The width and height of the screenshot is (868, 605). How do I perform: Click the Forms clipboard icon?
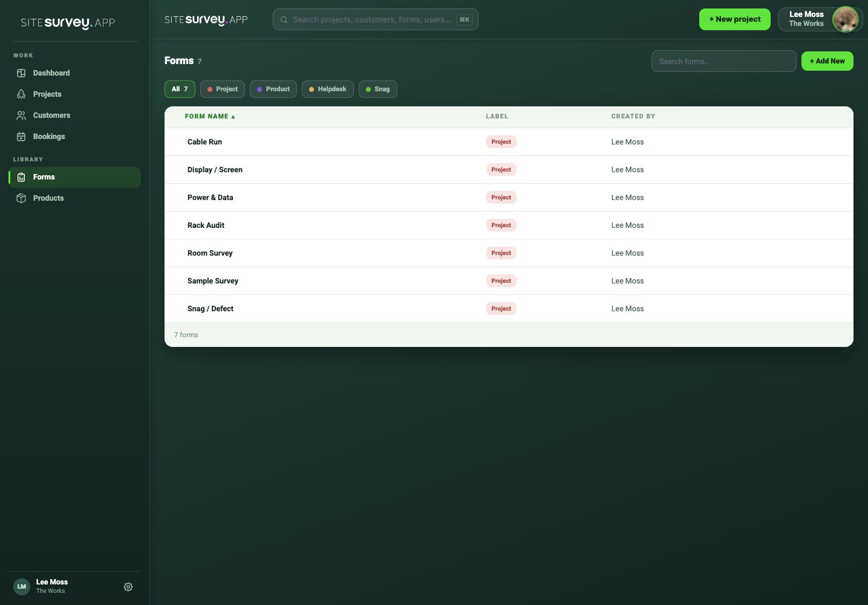click(21, 177)
